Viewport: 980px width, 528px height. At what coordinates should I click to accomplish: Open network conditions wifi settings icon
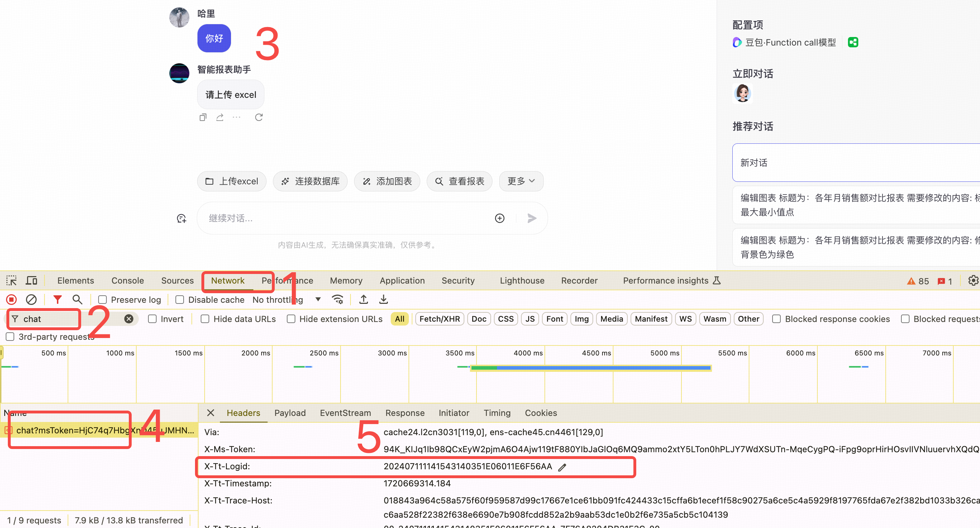coord(337,300)
